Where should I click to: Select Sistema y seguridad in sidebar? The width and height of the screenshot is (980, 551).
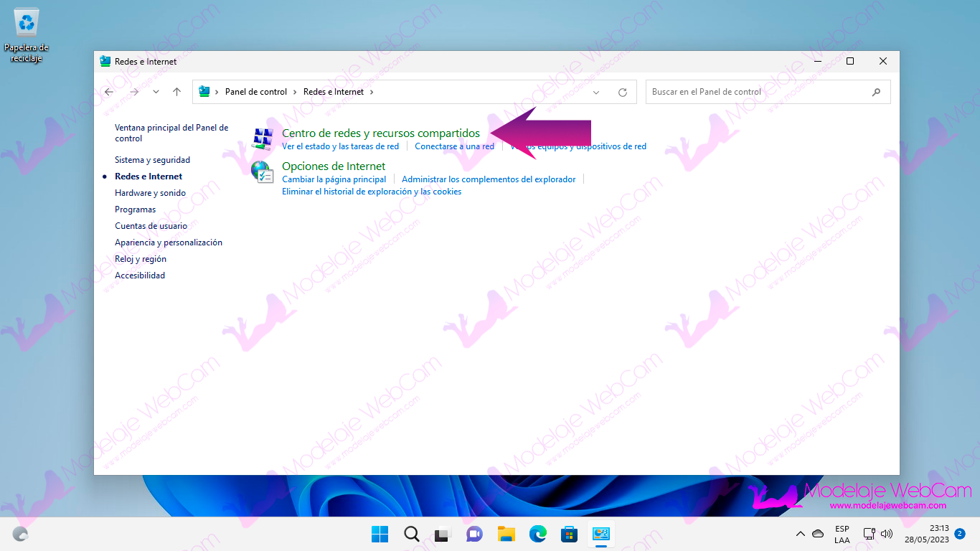point(152,160)
